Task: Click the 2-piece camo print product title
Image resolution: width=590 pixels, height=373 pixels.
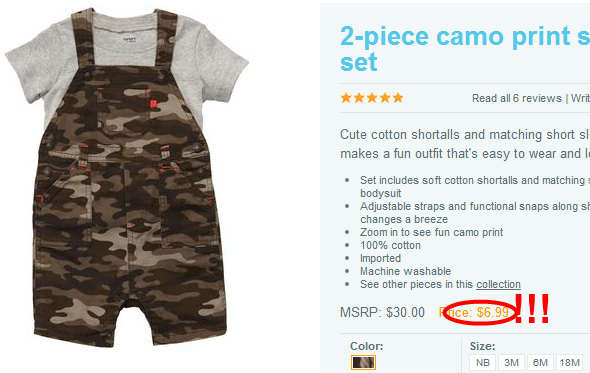Action: (x=465, y=49)
